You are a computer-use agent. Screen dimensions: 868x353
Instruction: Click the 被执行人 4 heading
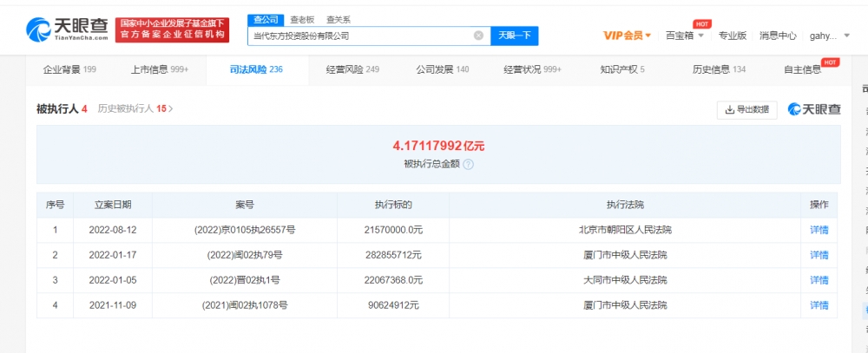point(62,109)
